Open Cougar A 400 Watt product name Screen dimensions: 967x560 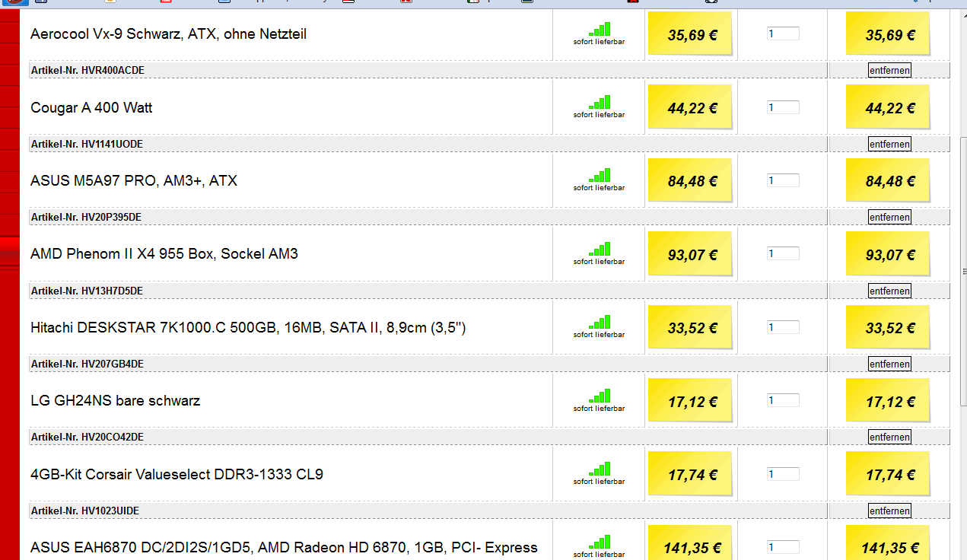[91, 108]
